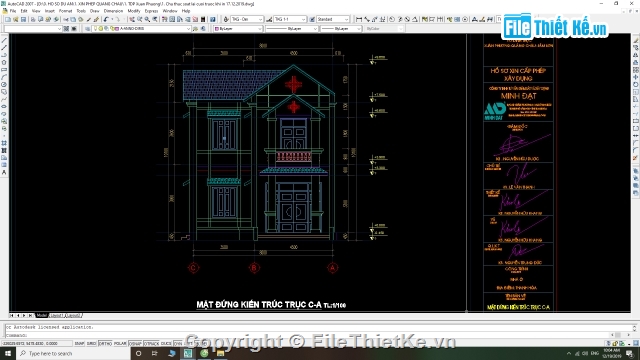The image size is (640, 360).
Task: Open the View menu
Action: click(x=36, y=11)
